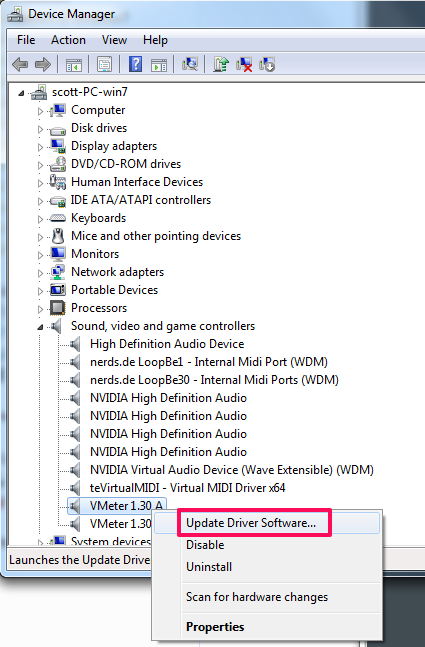Select the IDE ATA/ATAPI controllers icon
This screenshot has width=425, height=647.
57,201
